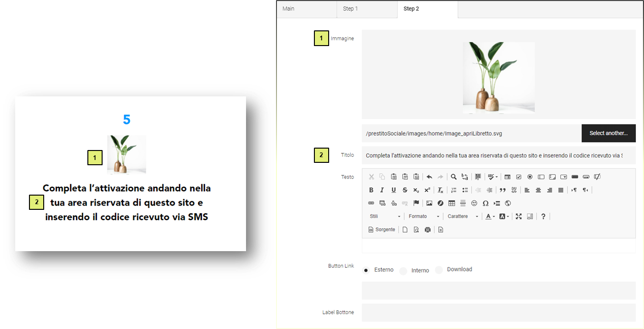Image resolution: width=644 pixels, height=329 pixels.
Task: Maximize the editor
Action: (x=519, y=216)
